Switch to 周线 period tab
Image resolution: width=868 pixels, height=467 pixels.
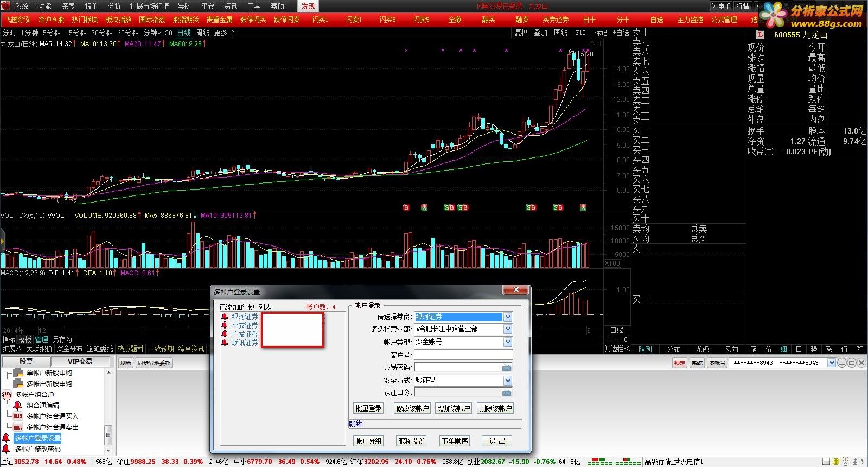click(x=202, y=33)
